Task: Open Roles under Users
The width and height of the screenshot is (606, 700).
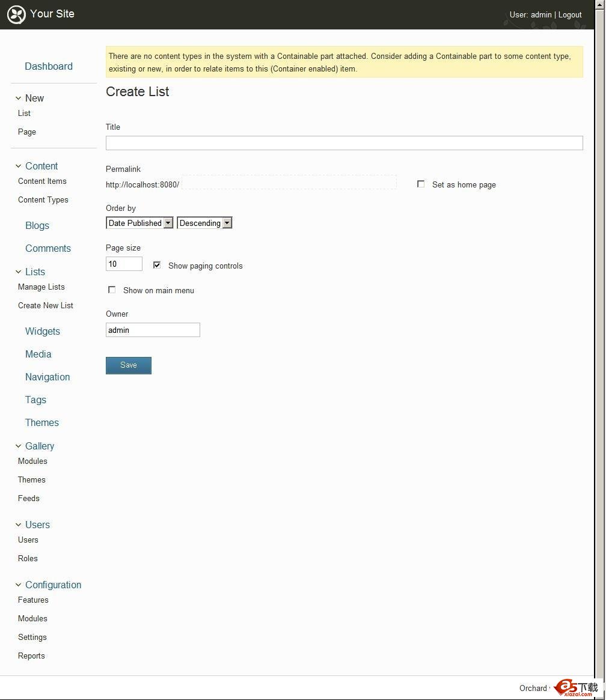Action: 28,558
